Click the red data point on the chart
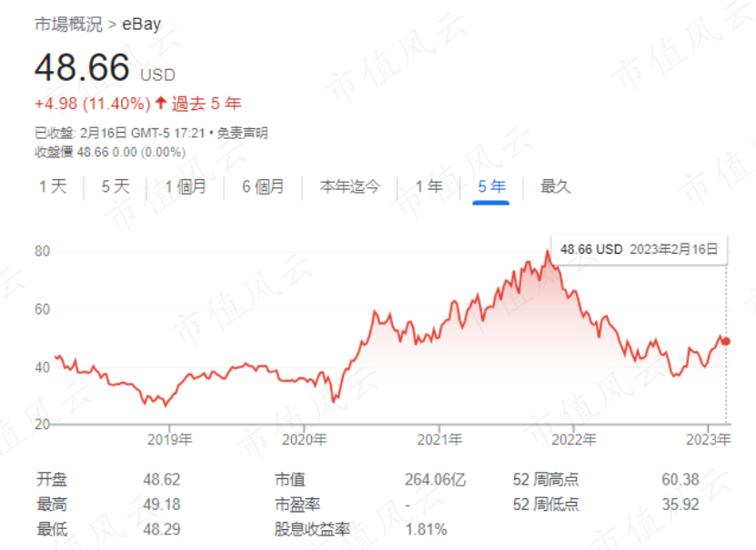The image size is (756, 550). pos(726,342)
